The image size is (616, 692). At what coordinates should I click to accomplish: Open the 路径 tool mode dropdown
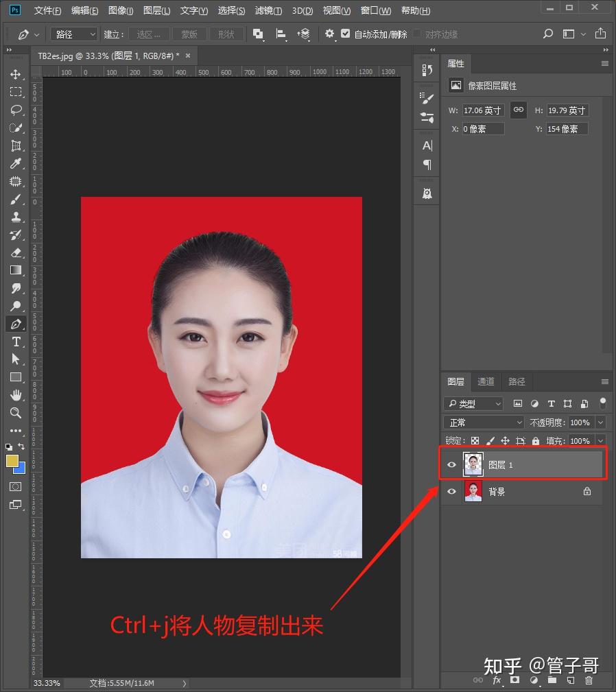click(x=73, y=34)
